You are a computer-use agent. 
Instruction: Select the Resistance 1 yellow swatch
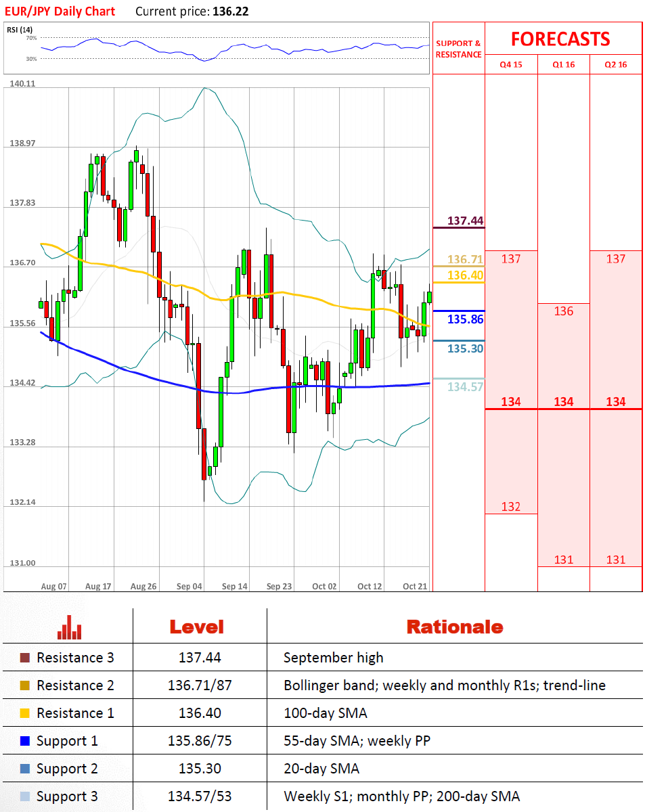coord(25,713)
